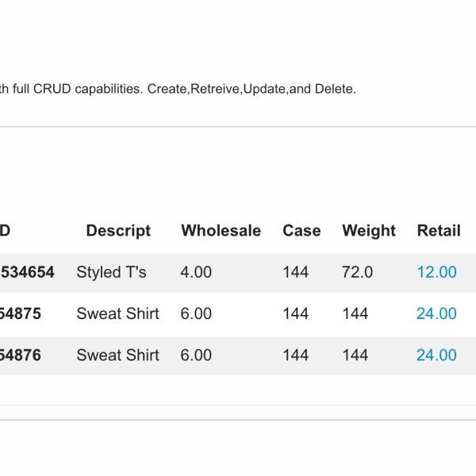476x476 pixels.
Task: Select the Retail column header
Action: (x=439, y=231)
